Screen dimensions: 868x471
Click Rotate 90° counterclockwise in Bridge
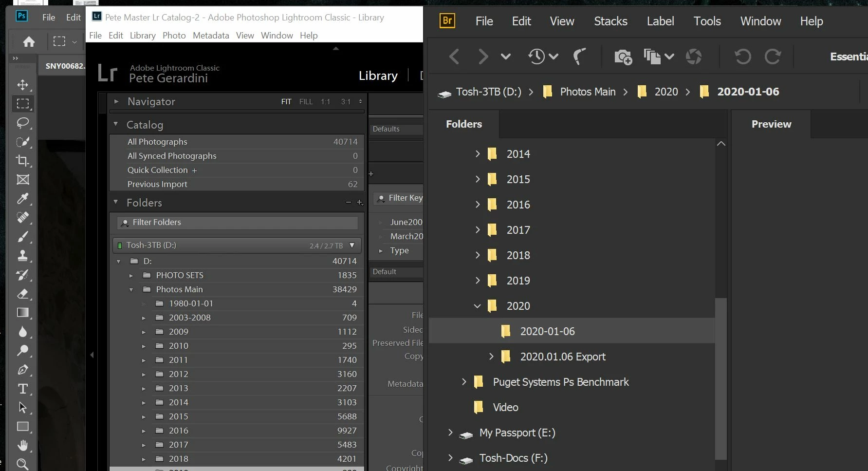(x=742, y=57)
